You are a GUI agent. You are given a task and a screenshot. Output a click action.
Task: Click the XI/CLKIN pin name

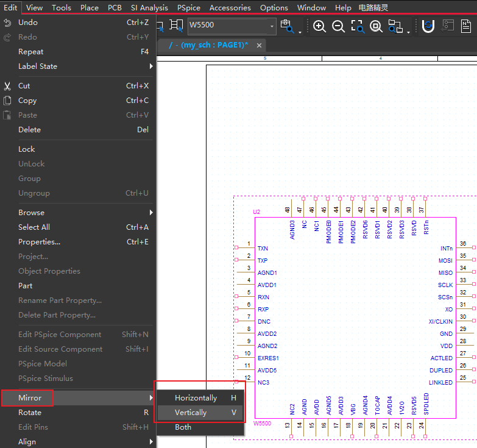(440, 321)
